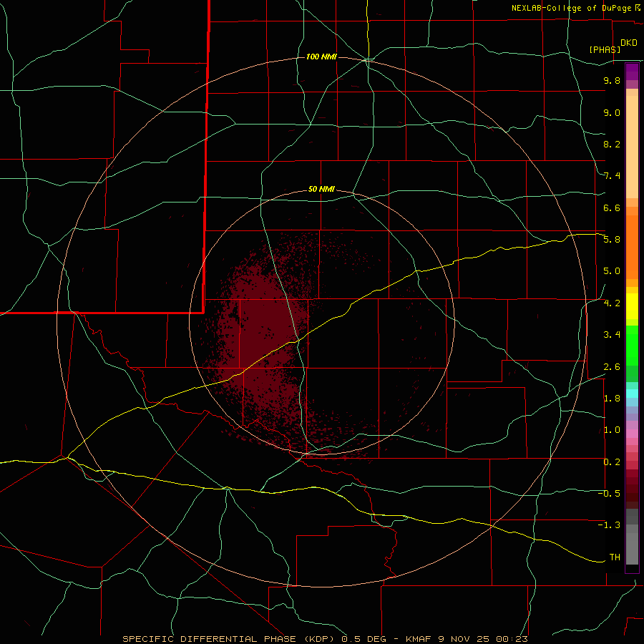Select the 9.0 value on the legend
Screen dimensions: 644x644
point(612,112)
